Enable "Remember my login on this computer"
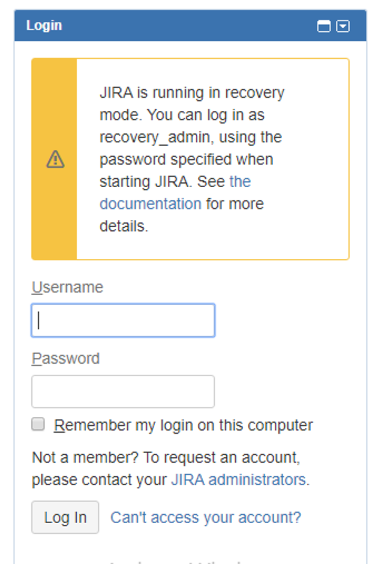Viewport: 392px width, 564px height. [x=37, y=423]
